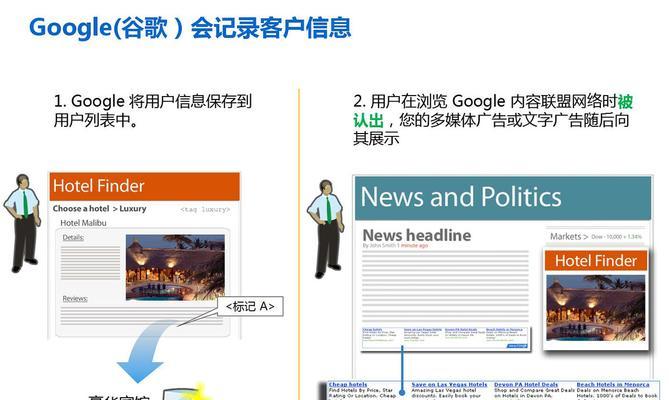The width and height of the screenshot is (669, 400).
Task: Click the "Markets >" ticker label
Action: (569, 236)
